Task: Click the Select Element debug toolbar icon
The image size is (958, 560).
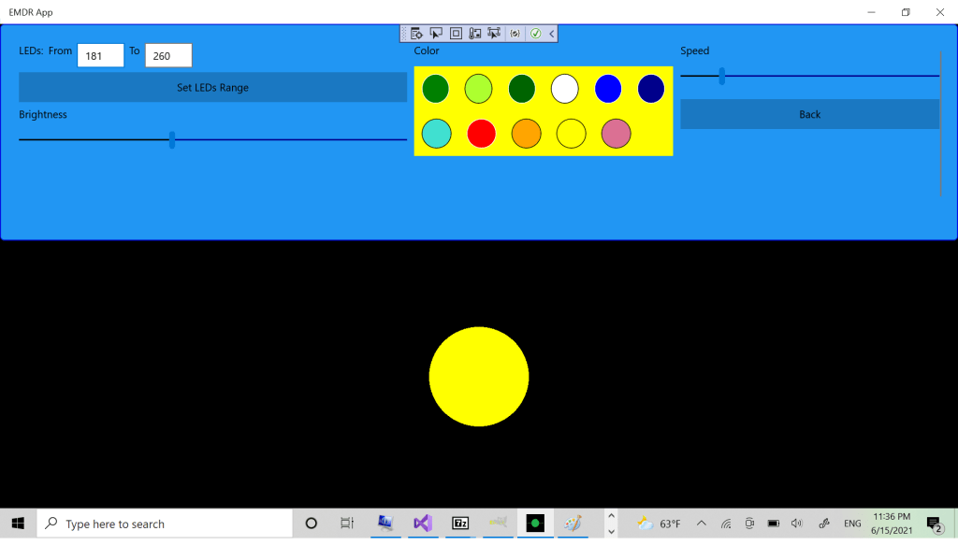Action: coord(436,34)
